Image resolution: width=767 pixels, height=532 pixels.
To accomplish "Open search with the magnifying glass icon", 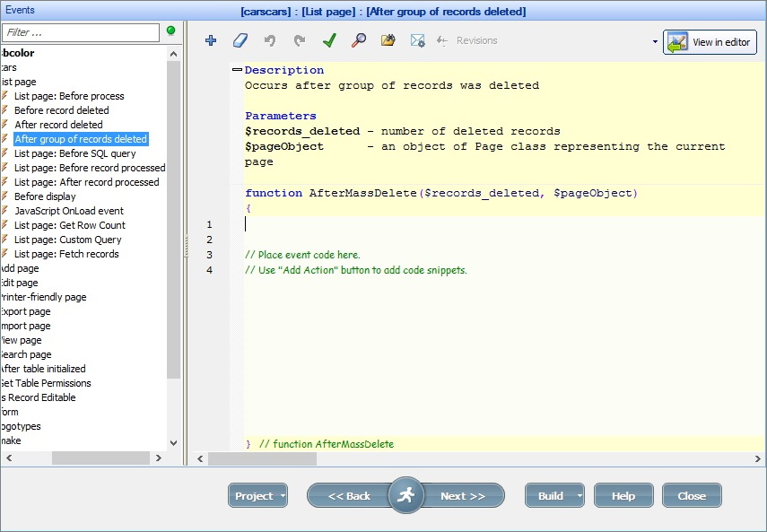I will 358,40.
